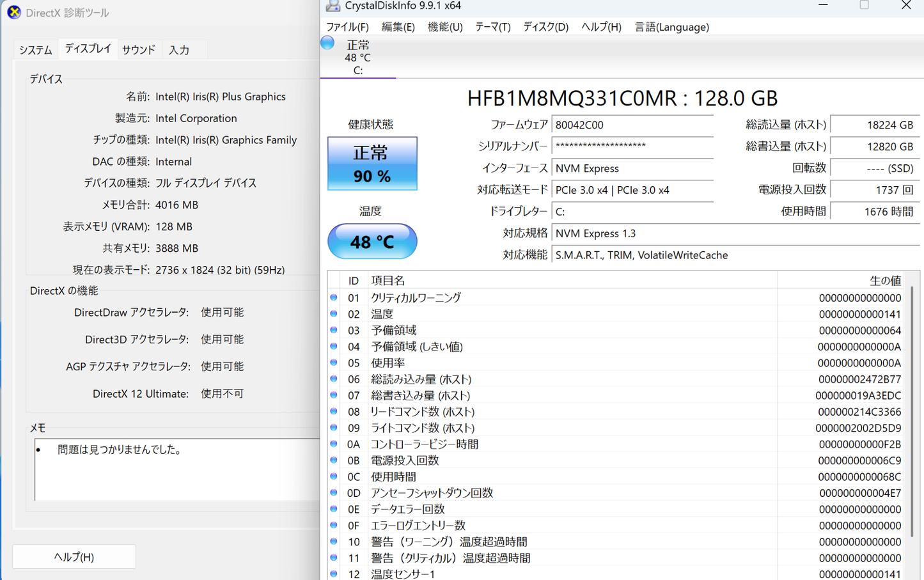924x580 pixels.
Task: Click the masked シリアルナンバー field
Action: coord(632,146)
